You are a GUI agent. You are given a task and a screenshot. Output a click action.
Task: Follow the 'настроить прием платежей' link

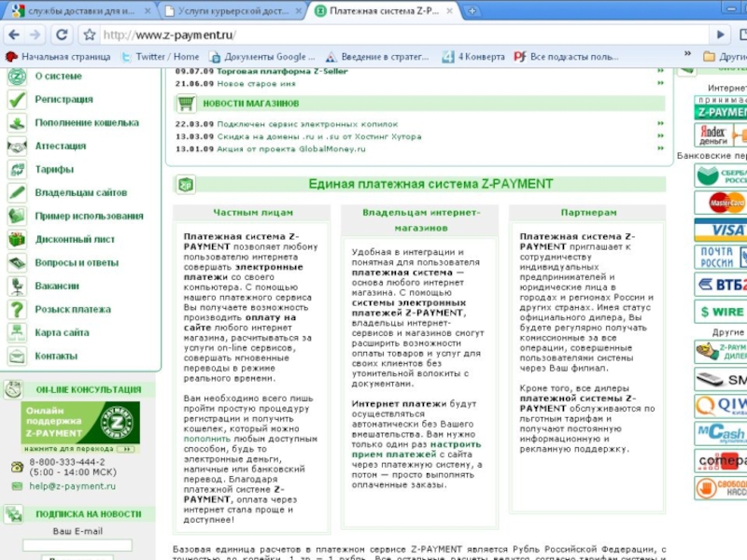point(416,450)
